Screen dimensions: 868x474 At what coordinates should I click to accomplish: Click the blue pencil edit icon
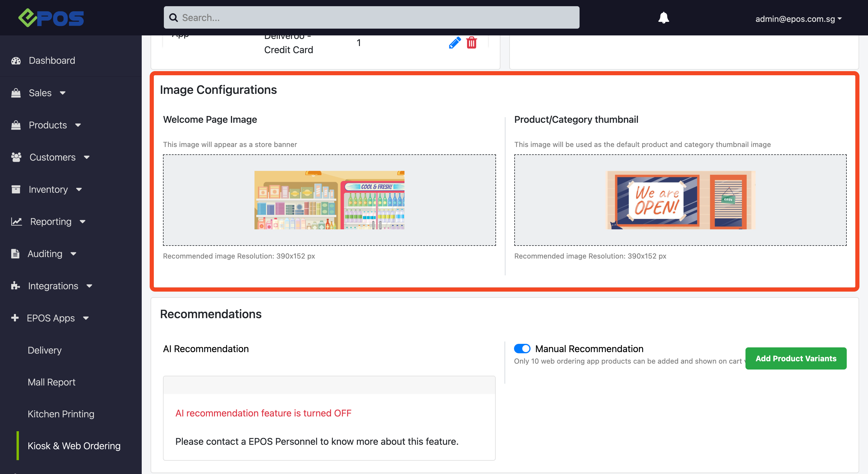(x=455, y=43)
